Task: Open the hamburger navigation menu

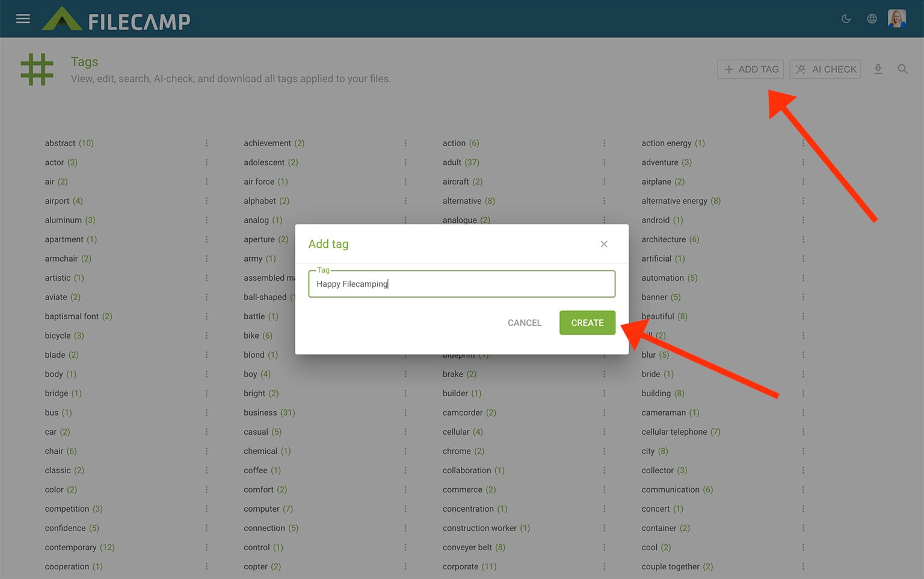Action: click(x=23, y=19)
